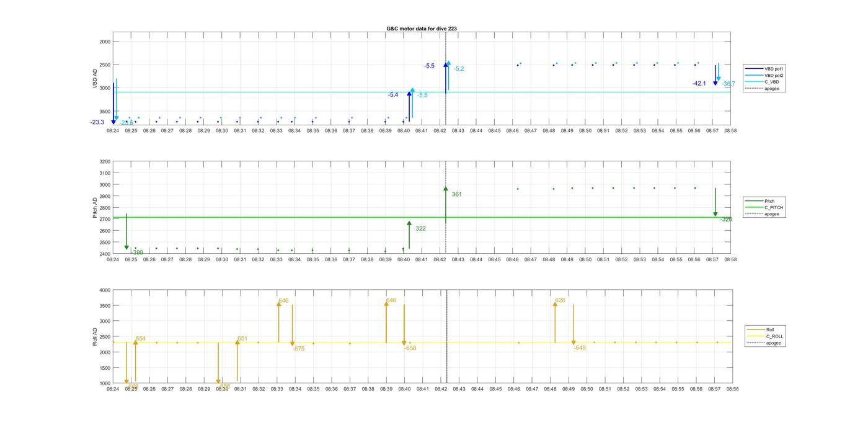Click the '-399' pitch data label

point(137,253)
